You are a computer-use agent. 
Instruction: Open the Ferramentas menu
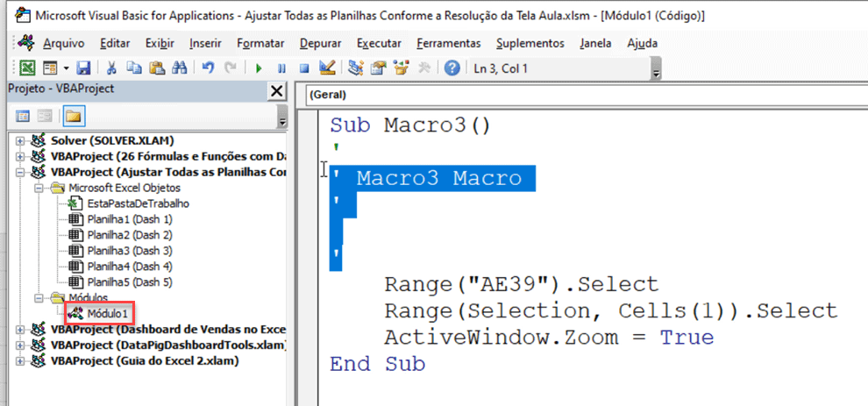click(x=448, y=43)
